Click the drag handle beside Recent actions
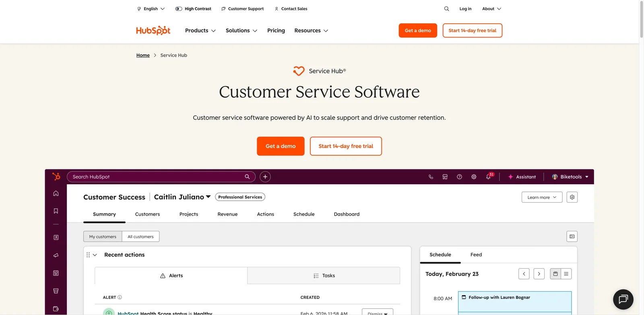The image size is (644, 315). [88, 255]
